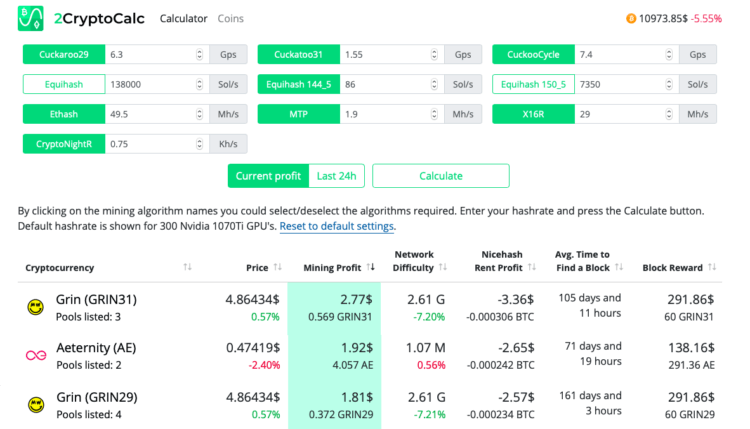Sort table by Cryptocurrency column arrows
Screen dimensions: 750x429
click(x=187, y=267)
